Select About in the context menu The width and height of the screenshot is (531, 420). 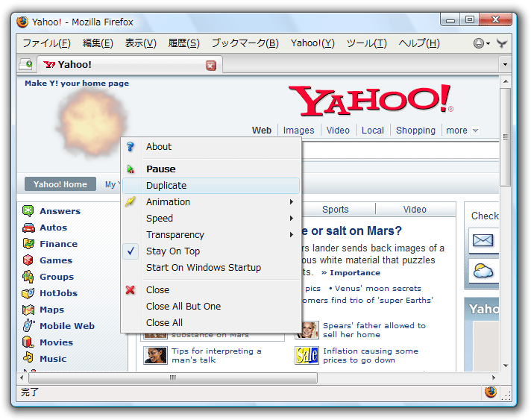211,147
